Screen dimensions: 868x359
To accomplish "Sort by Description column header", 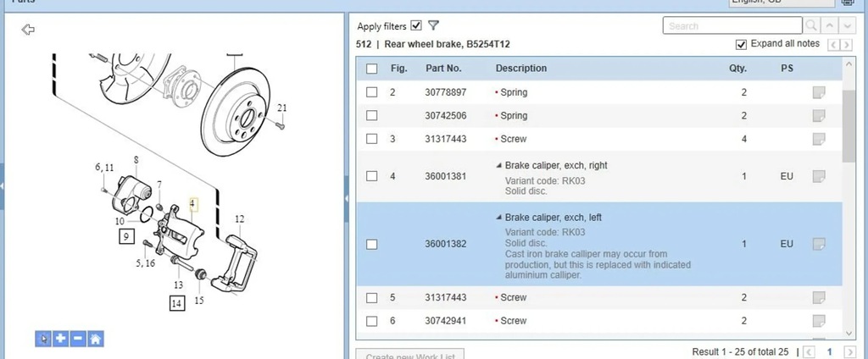I will tap(521, 69).
